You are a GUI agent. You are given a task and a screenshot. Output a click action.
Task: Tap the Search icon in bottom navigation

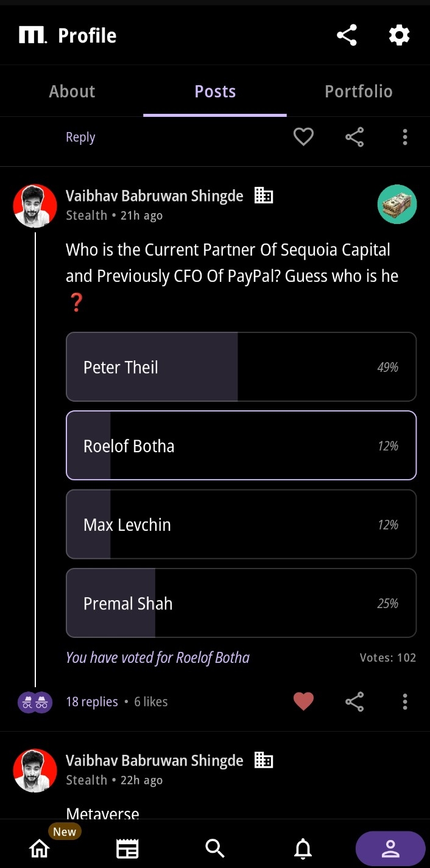click(215, 848)
